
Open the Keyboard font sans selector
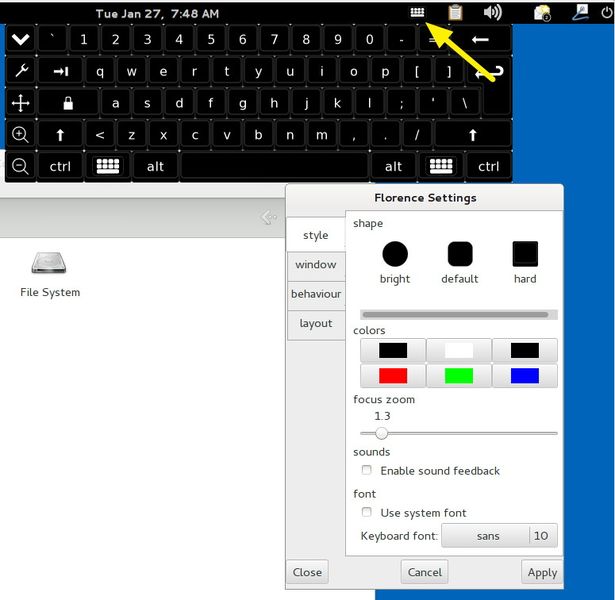(x=499, y=535)
